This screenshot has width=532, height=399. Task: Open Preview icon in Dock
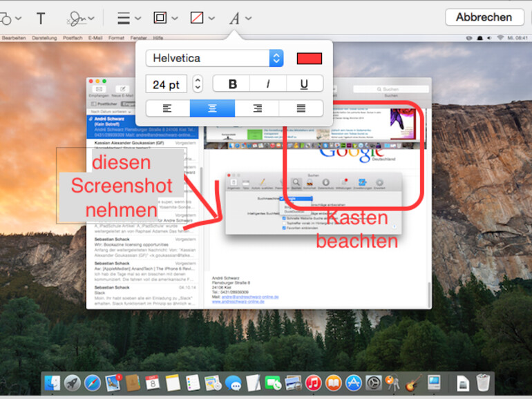[294, 383]
